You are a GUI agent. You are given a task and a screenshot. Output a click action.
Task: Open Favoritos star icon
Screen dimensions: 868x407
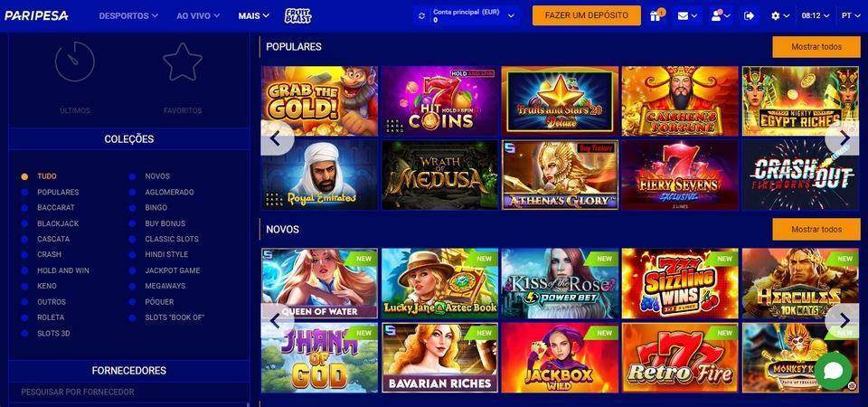click(x=183, y=62)
